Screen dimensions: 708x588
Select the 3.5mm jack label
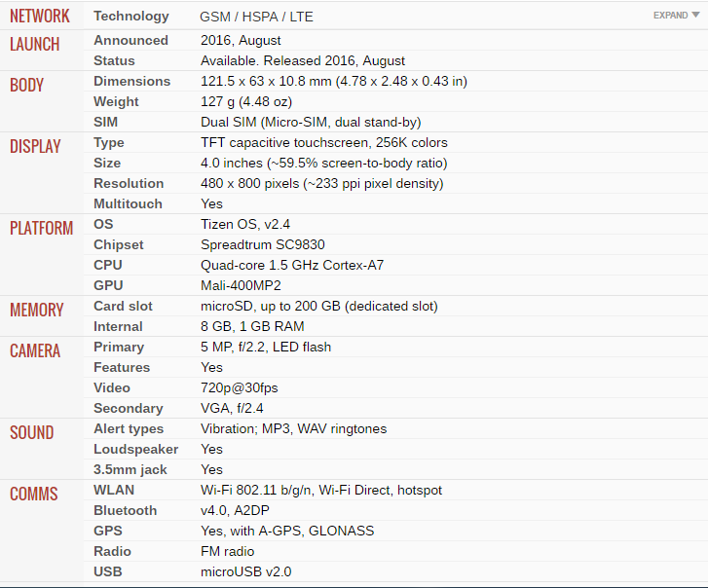tap(130, 469)
